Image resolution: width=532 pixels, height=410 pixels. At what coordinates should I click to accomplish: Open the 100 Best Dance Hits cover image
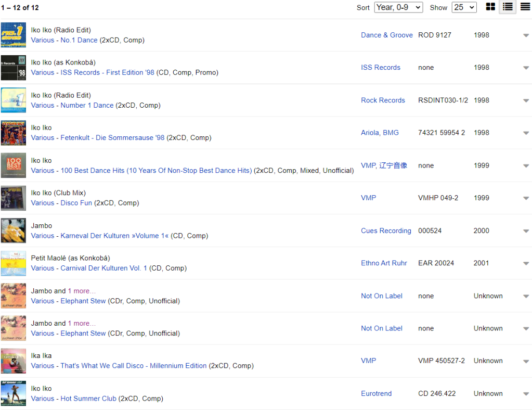14,165
